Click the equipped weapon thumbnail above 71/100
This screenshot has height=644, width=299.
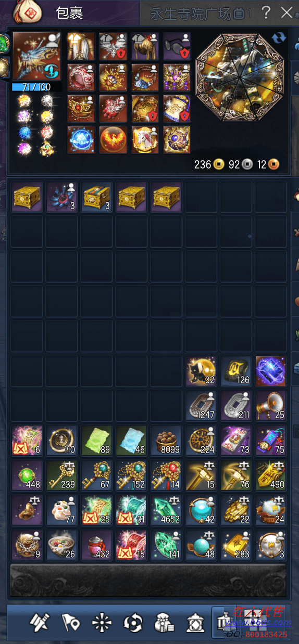[36, 56]
